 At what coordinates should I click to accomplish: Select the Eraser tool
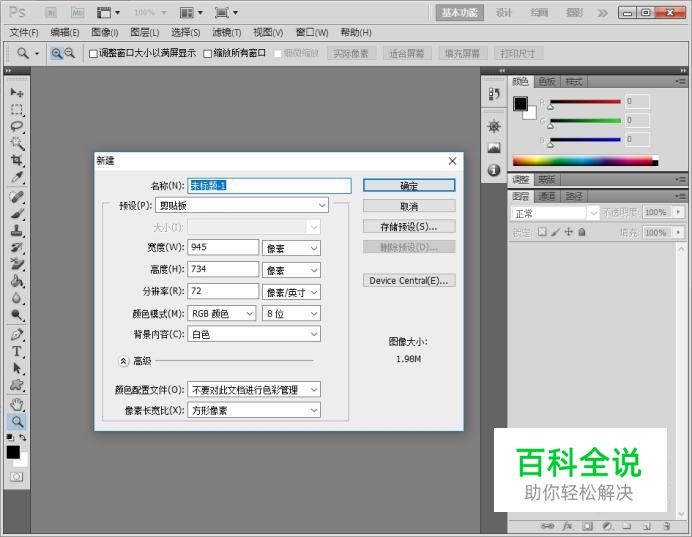pos(17,264)
